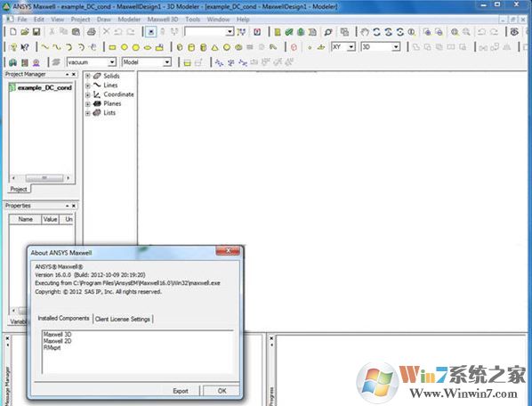The width and height of the screenshot is (532, 406).
Task: Expand the Solids tree node
Action: click(87, 76)
